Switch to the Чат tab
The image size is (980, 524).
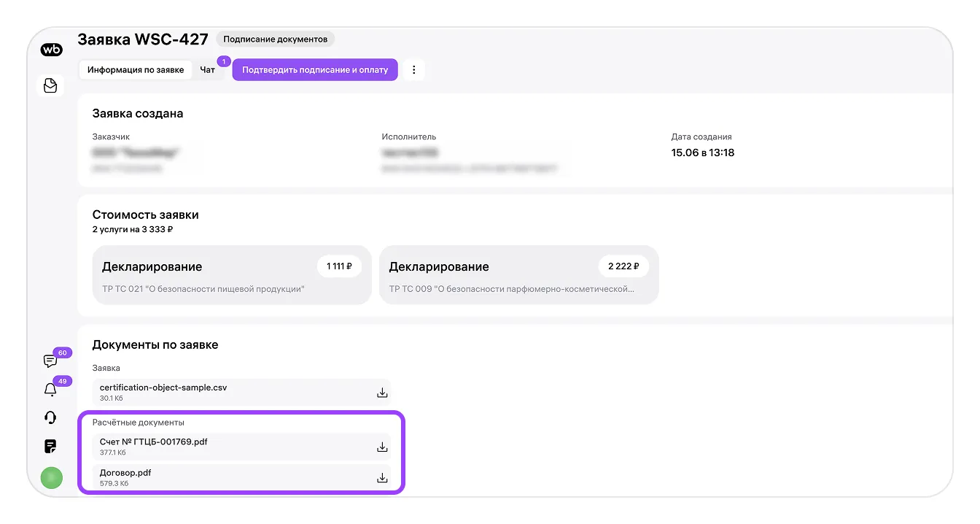(x=208, y=70)
